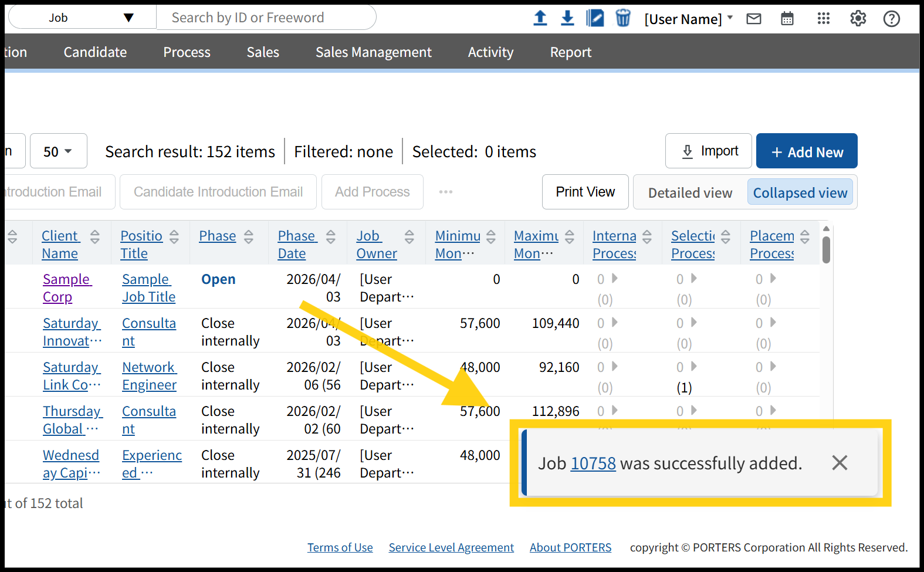
Task: Switch to Collapsed view
Action: (x=800, y=193)
